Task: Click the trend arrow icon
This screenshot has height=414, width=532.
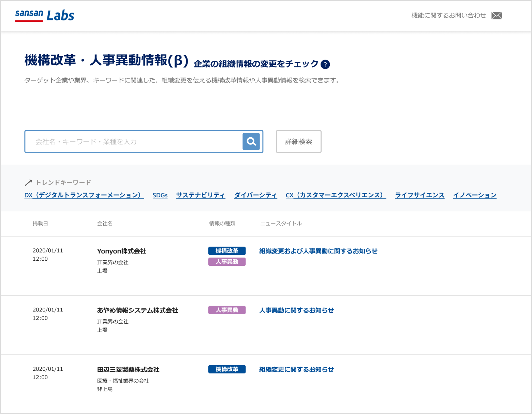Action: (28, 183)
